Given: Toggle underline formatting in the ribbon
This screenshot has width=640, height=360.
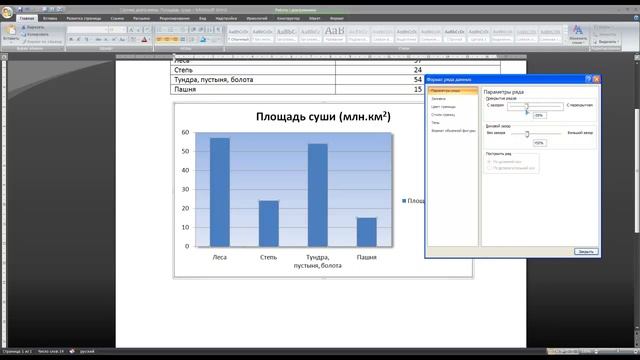Looking at the screenshot, I should click(86, 40).
